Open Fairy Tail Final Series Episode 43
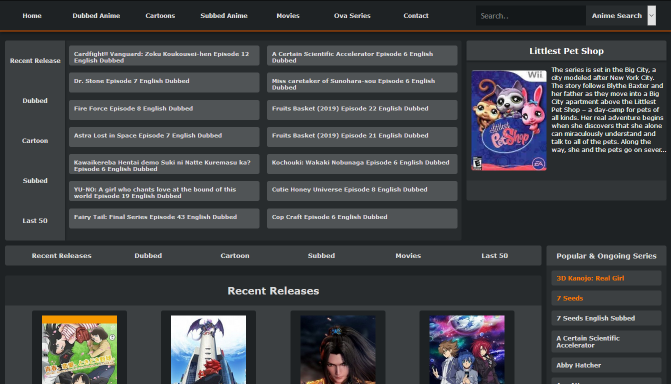Image resolution: width=671 pixels, height=384 pixels. click(x=164, y=218)
